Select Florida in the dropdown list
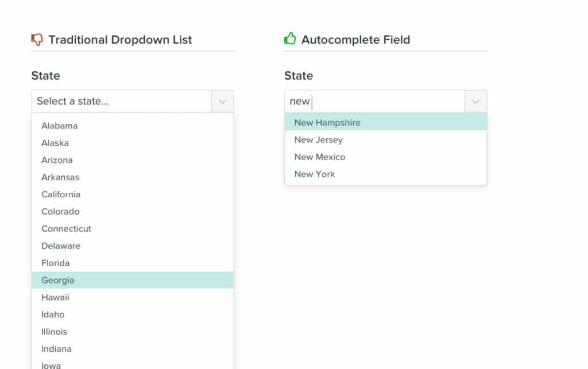This screenshot has width=588, height=369. point(55,263)
